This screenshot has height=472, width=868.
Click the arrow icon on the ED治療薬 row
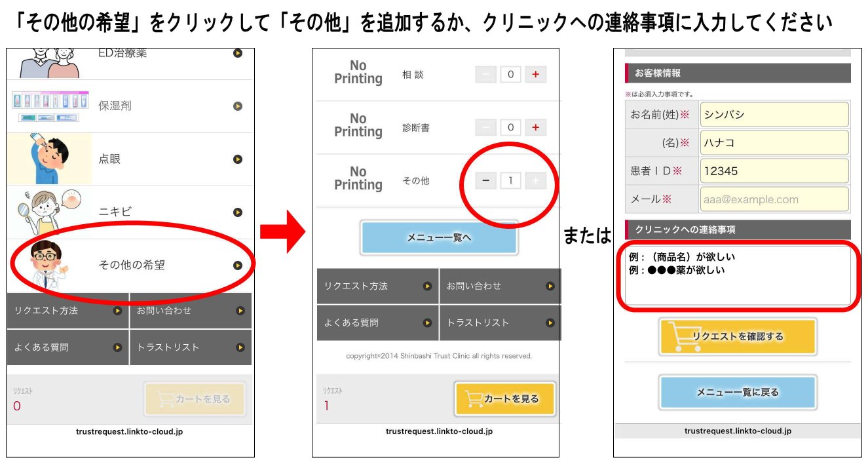coord(238,53)
